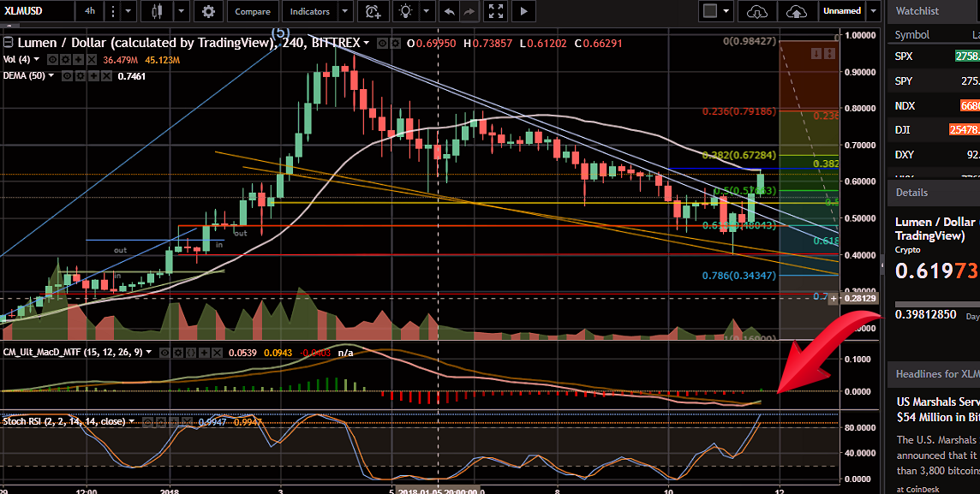Collapse the legend with the minus box icon
Viewport: 980px width, 494px height.
8,43
